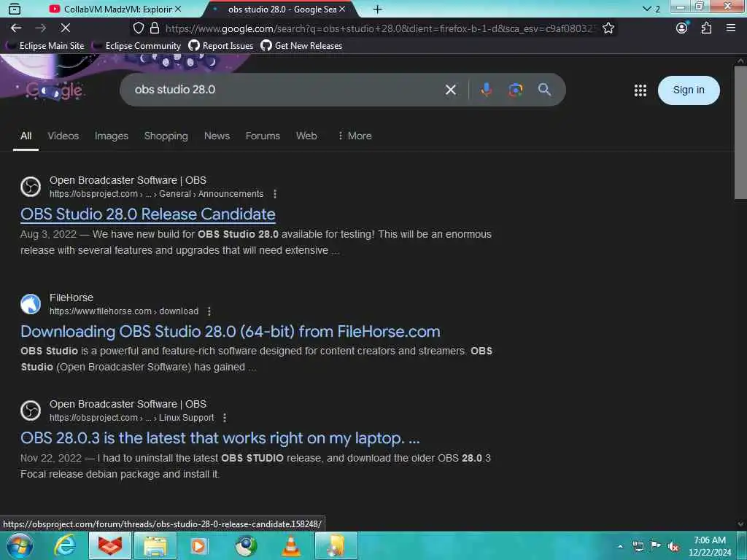The height and width of the screenshot is (560, 747).
Task: Submit search with magnifier icon
Action: 544,90
